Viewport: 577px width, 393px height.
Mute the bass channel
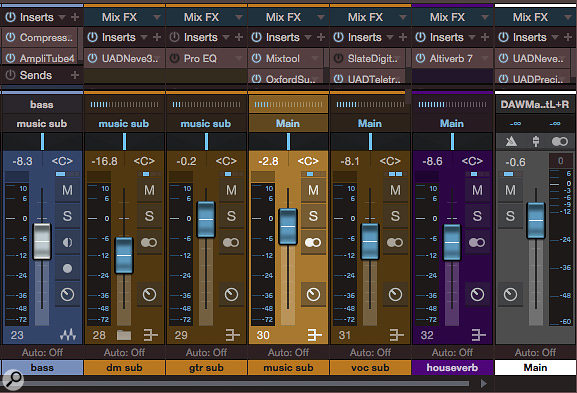click(67, 190)
